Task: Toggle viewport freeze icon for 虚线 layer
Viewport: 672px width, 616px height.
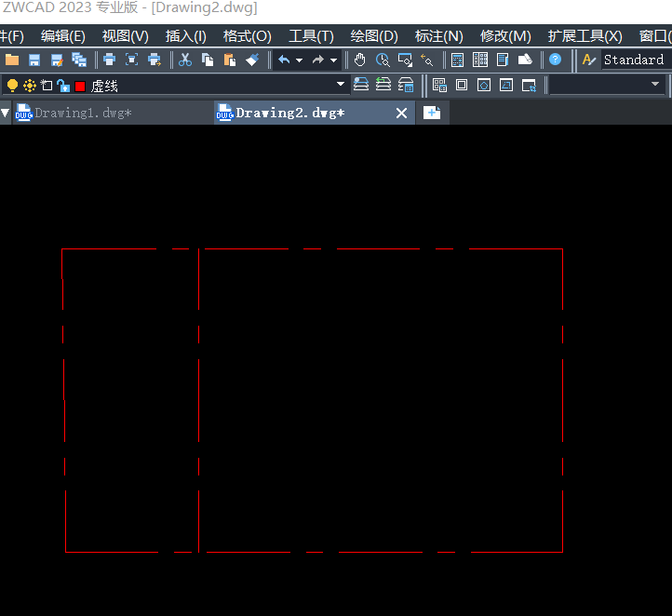Action: 47,86
